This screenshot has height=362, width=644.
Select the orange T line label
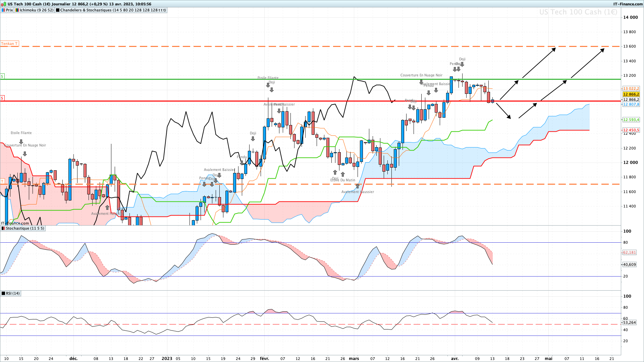(x=2, y=181)
